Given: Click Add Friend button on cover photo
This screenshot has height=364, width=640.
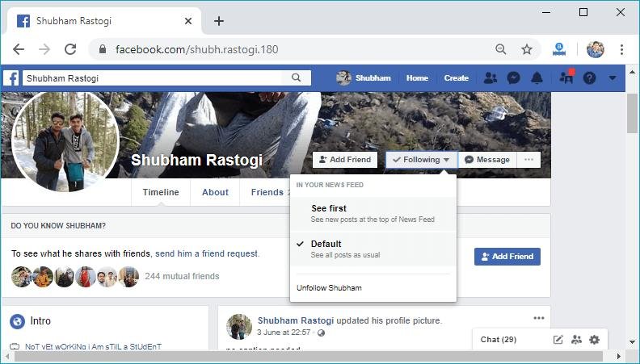Looking at the screenshot, I should [x=345, y=160].
